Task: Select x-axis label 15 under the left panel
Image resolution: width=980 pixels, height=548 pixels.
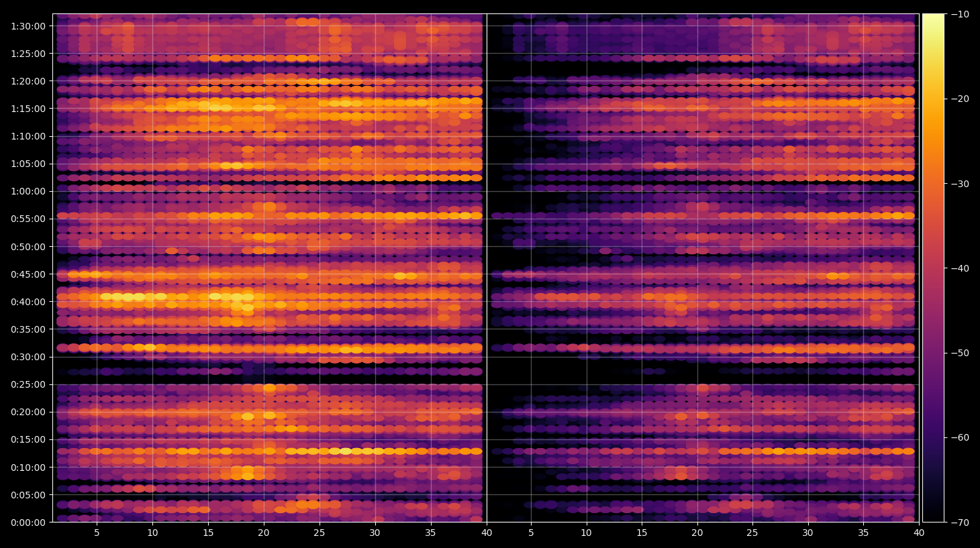Action: tap(208, 533)
